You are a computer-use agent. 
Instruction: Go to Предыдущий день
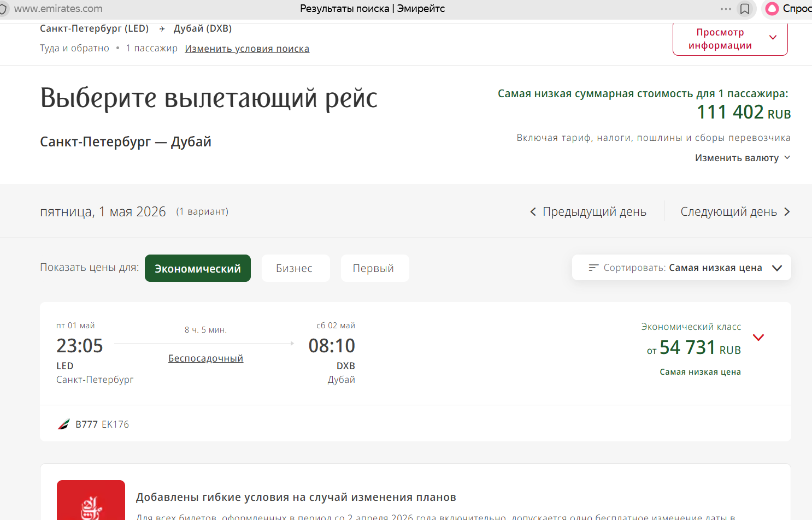594,212
